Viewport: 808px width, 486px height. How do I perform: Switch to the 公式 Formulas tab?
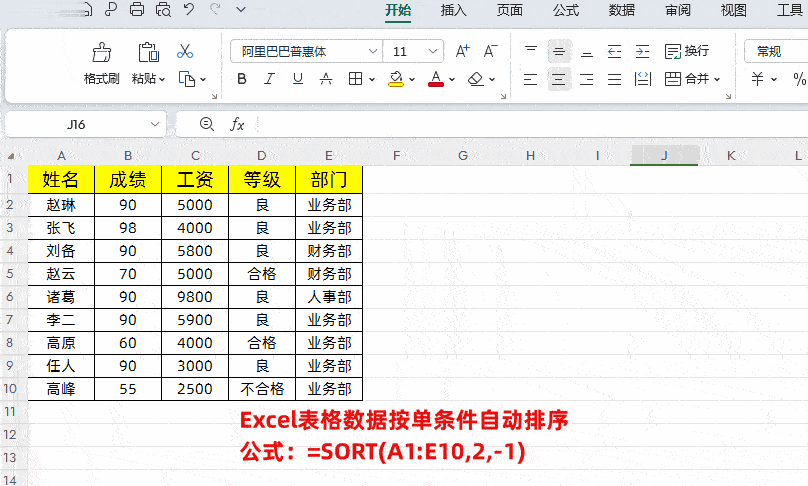coord(566,10)
